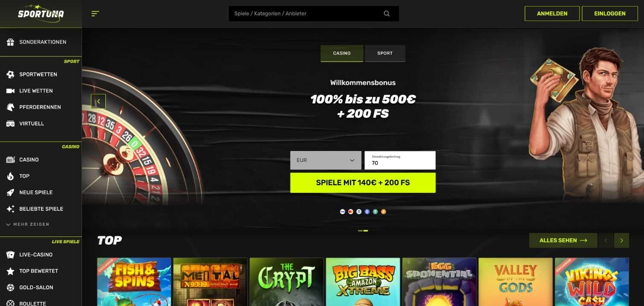The image size is (644, 306).
Task: Click the Anmelden button
Action: (x=552, y=14)
